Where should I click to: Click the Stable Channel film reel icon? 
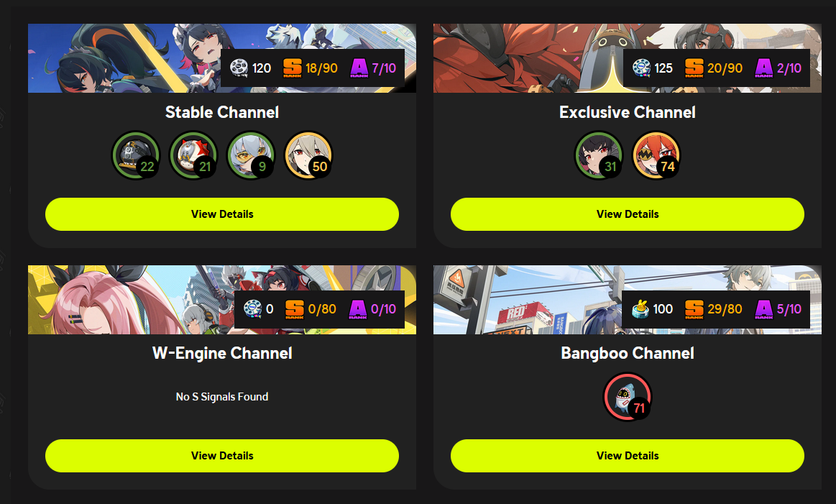pyautogui.click(x=239, y=68)
